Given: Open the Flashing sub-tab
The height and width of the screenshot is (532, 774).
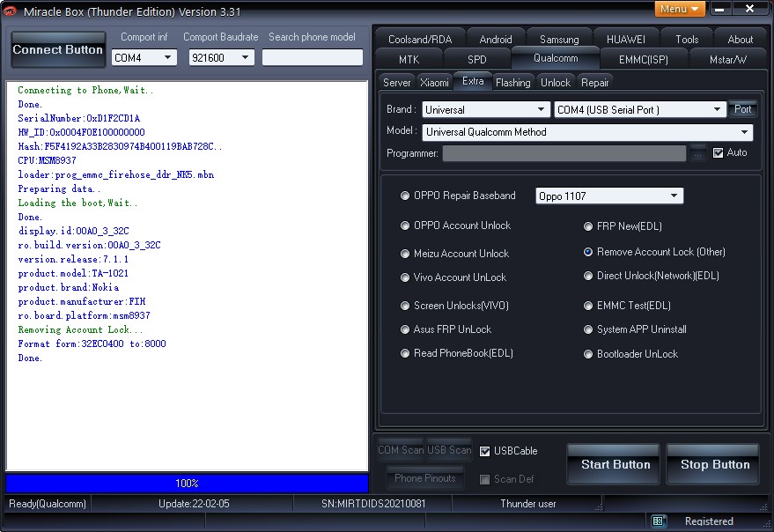Looking at the screenshot, I should [512, 83].
